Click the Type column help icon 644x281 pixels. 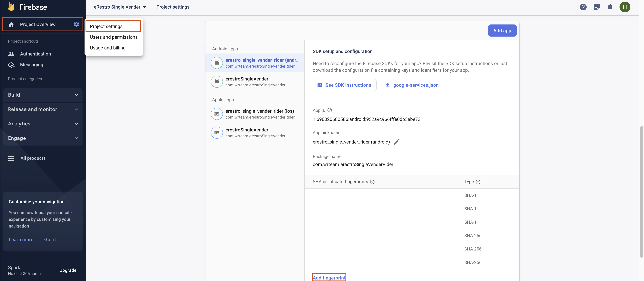click(478, 182)
